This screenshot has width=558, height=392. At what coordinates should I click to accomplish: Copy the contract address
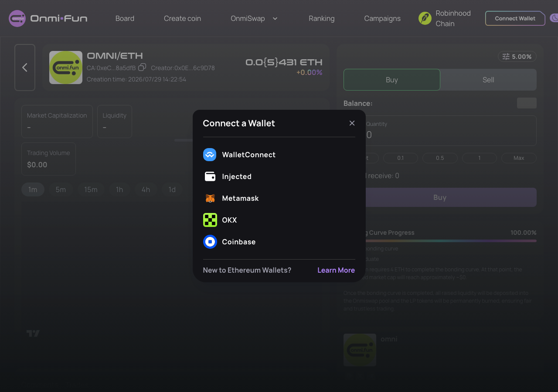coord(142,68)
